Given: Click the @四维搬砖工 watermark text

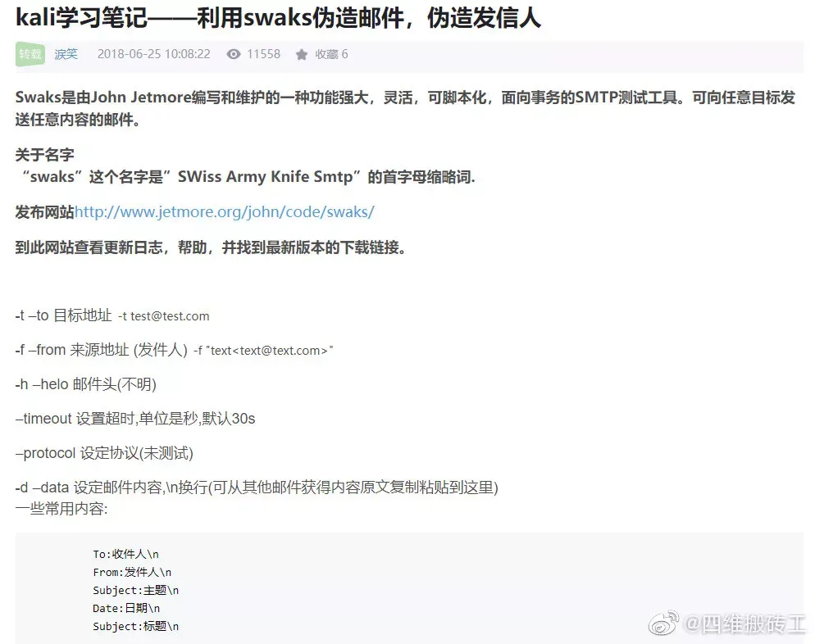Looking at the screenshot, I should [745, 624].
